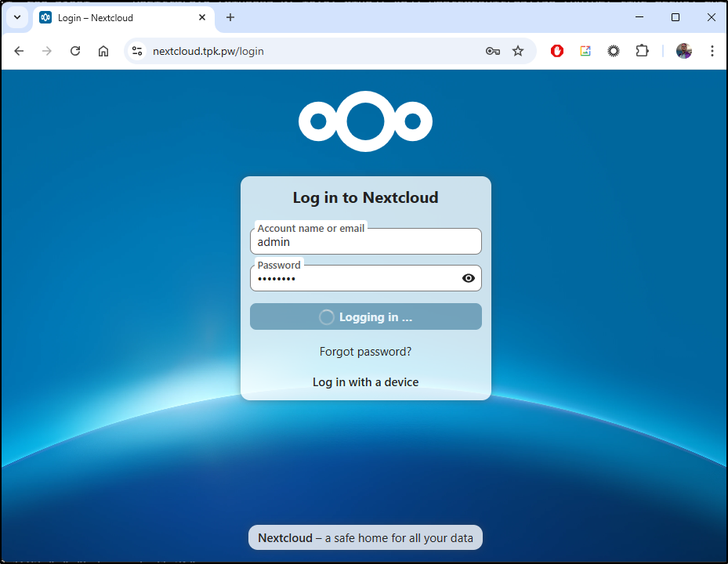Select the Login – Nextcloud tab
The width and height of the screenshot is (728, 564).
pos(118,17)
